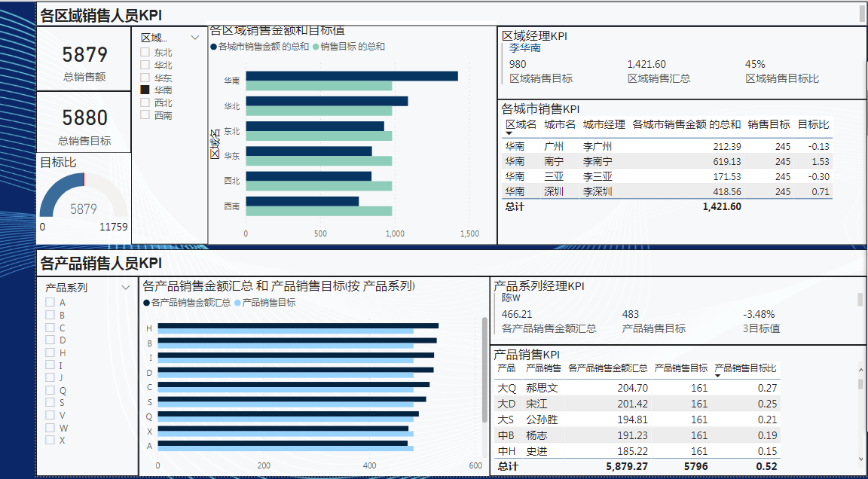Tick the 华北 checkbox in the 区域 slicer

coord(145,65)
